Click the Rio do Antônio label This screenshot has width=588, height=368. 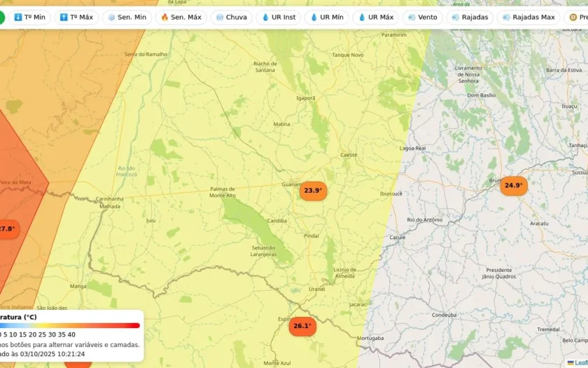tap(425, 220)
